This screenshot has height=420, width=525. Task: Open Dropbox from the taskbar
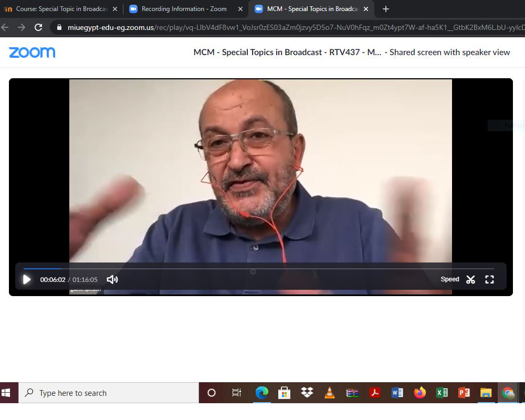pyautogui.click(x=307, y=393)
